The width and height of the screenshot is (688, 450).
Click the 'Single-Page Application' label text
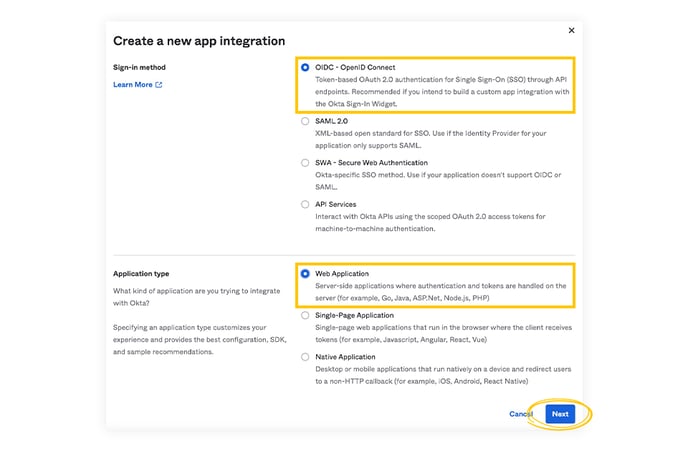[x=355, y=315]
